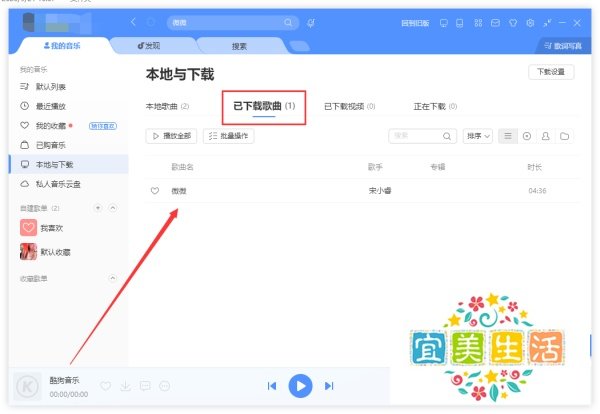Switch to the 正在下载 (0) tab
This screenshot has width=600, height=414.
435,106
